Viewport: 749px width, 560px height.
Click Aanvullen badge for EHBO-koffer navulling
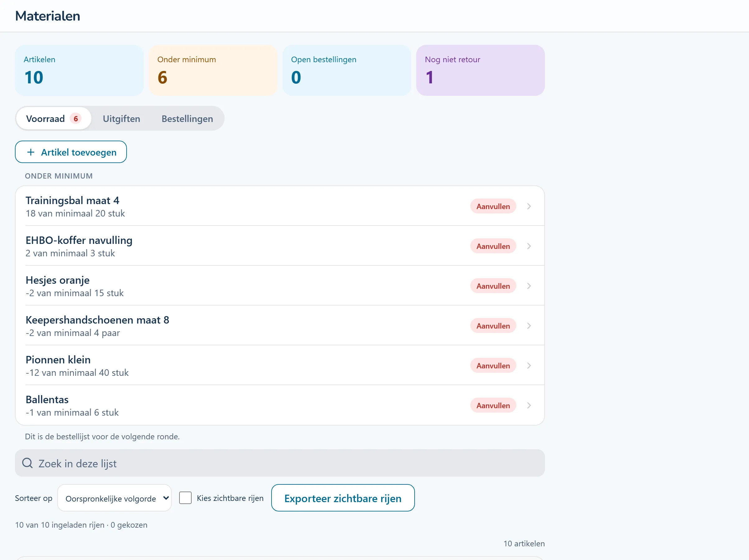pos(493,246)
